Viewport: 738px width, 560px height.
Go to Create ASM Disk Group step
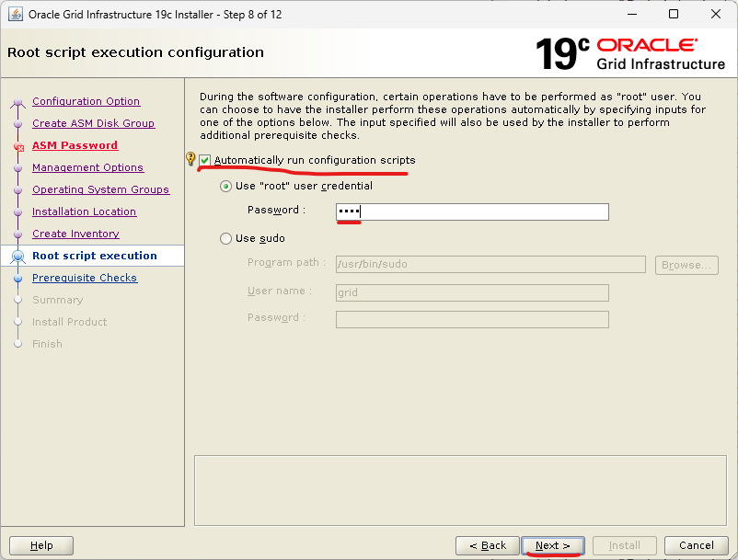(93, 123)
